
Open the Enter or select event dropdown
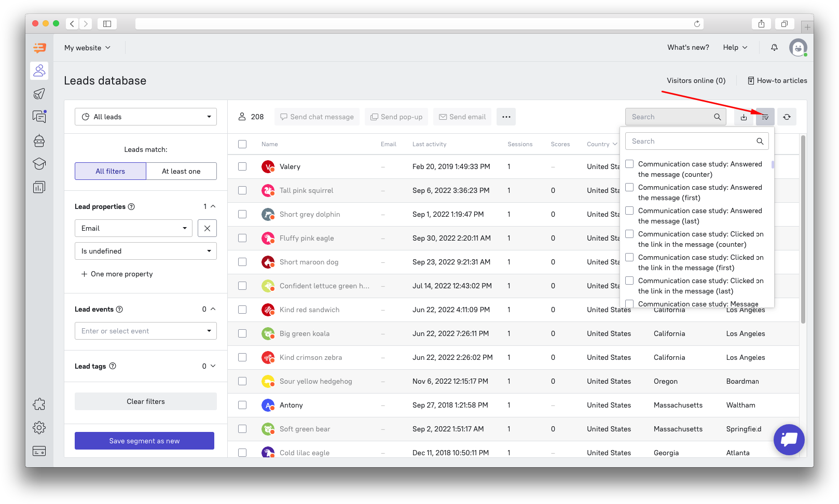pyautogui.click(x=146, y=331)
